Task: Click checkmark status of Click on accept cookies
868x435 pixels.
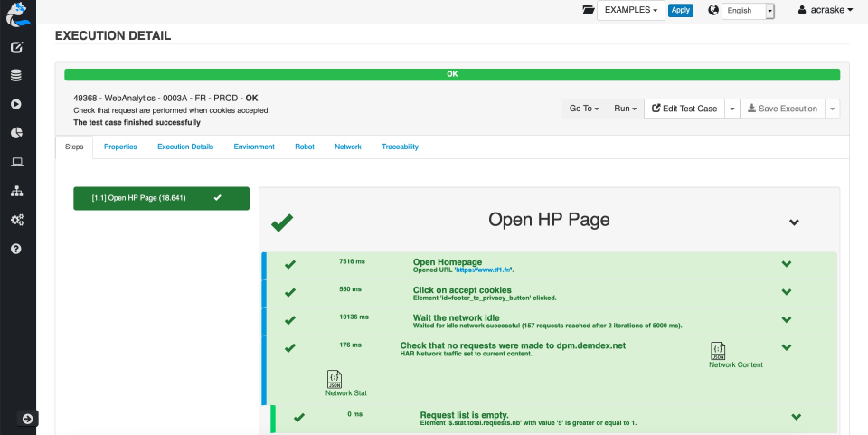Action: pyautogui.click(x=290, y=293)
